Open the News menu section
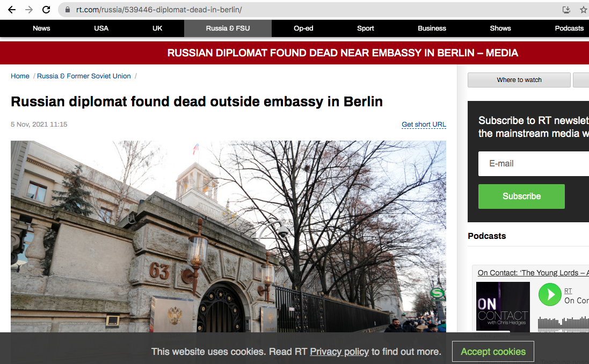 click(x=41, y=28)
